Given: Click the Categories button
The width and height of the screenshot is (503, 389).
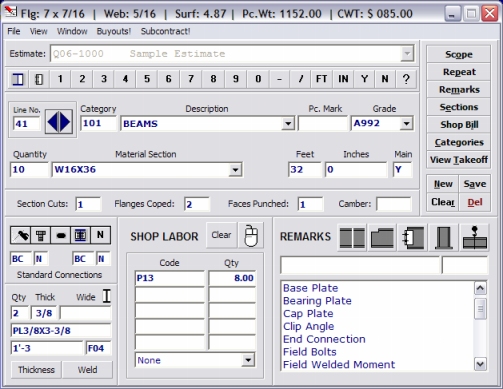Looking at the screenshot, I should (x=459, y=142).
